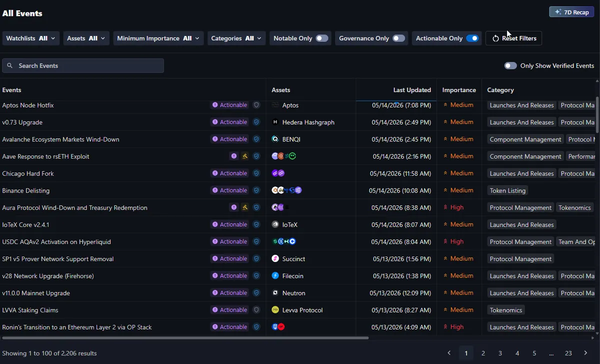The width and height of the screenshot is (600, 364).
Task: Go to results page 3
Action: click(500, 353)
